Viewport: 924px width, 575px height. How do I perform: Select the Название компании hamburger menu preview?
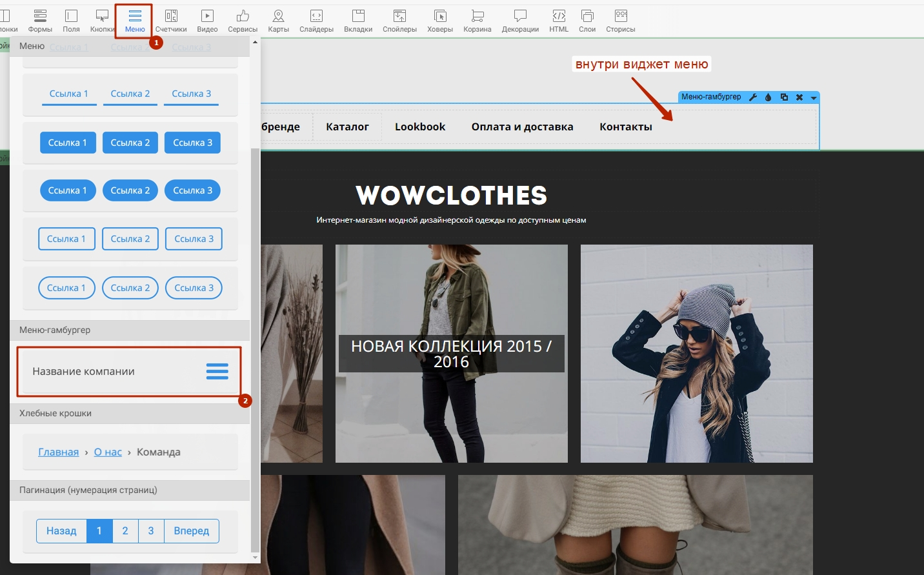click(130, 372)
